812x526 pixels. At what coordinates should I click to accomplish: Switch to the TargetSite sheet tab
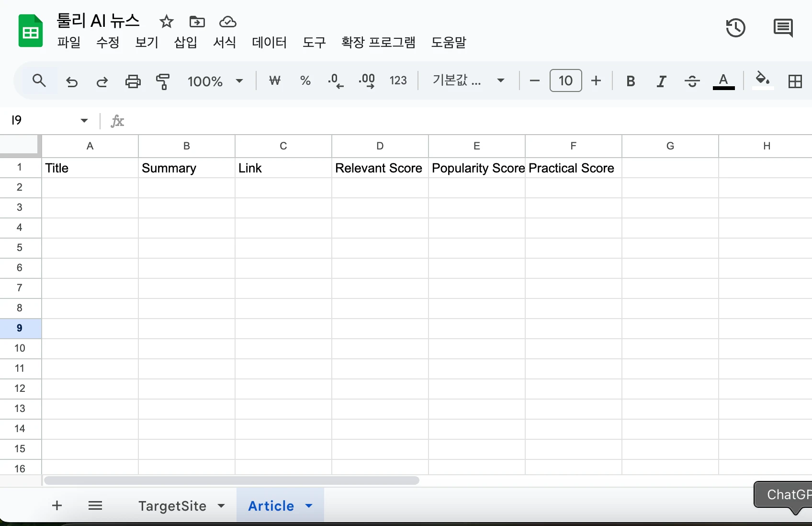click(x=172, y=506)
